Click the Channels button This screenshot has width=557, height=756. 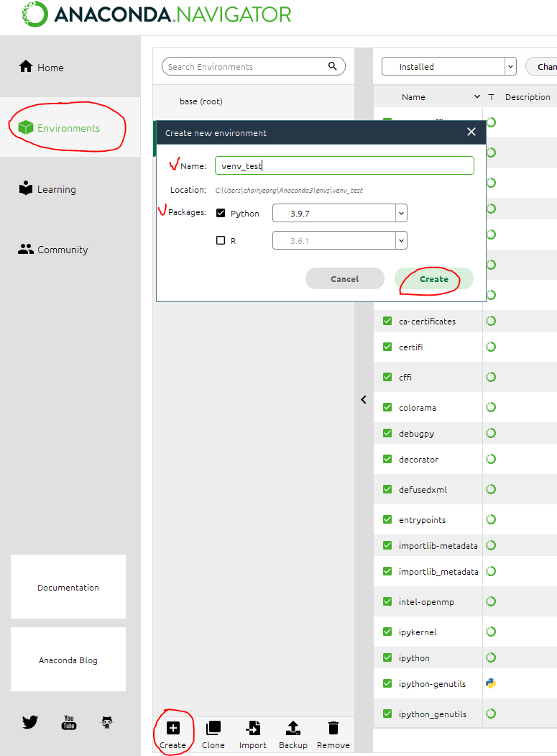tap(543, 66)
